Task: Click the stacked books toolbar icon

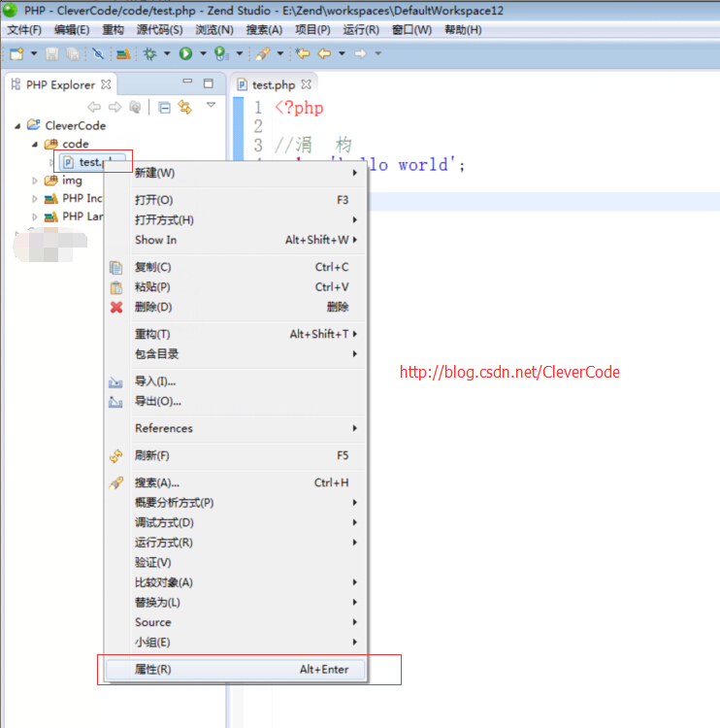Action: click(123, 53)
